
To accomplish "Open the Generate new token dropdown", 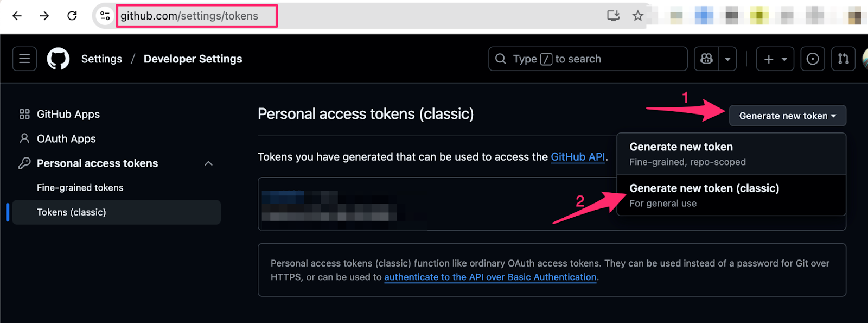I will pos(787,116).
